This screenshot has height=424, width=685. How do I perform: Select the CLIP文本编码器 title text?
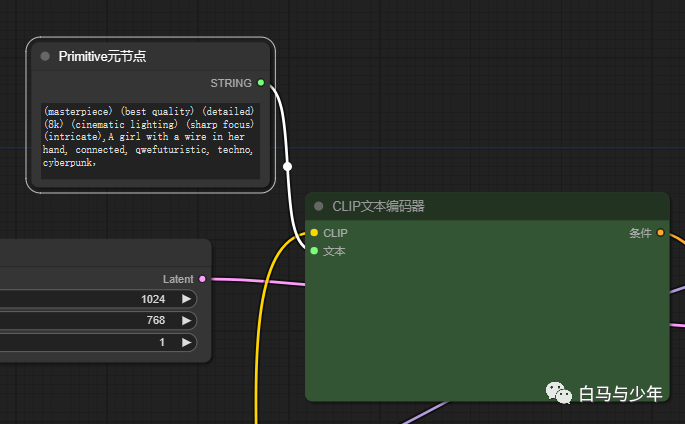tap(378, 207)
